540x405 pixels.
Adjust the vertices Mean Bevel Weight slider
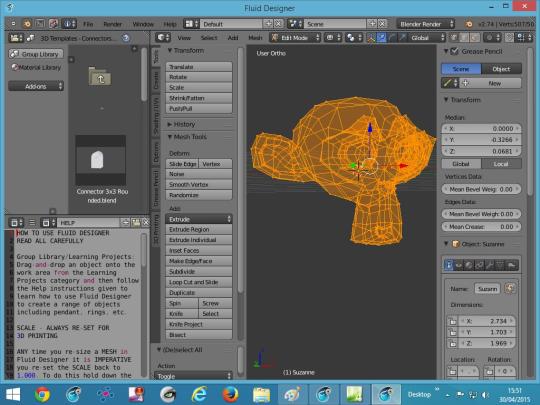pyautogui.click(x=481, y=189)
